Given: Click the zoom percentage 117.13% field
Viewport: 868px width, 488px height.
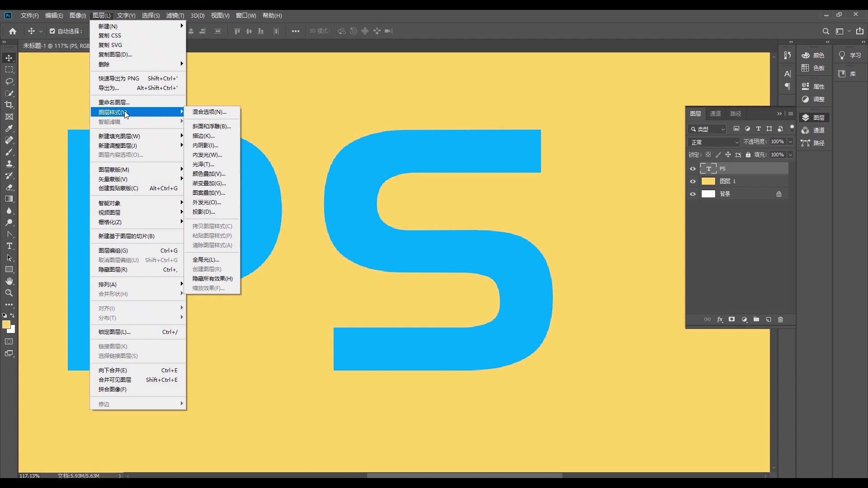Looking at the screenshot, I should (30, 475).
